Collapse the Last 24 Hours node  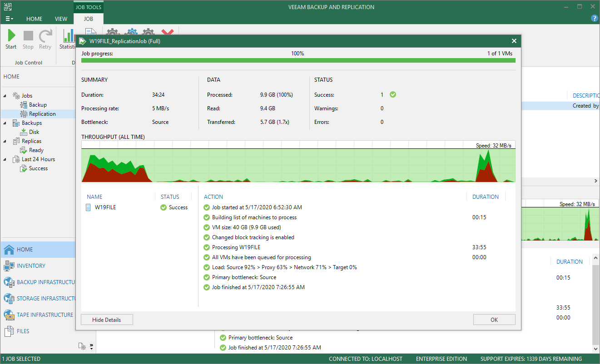5,159
